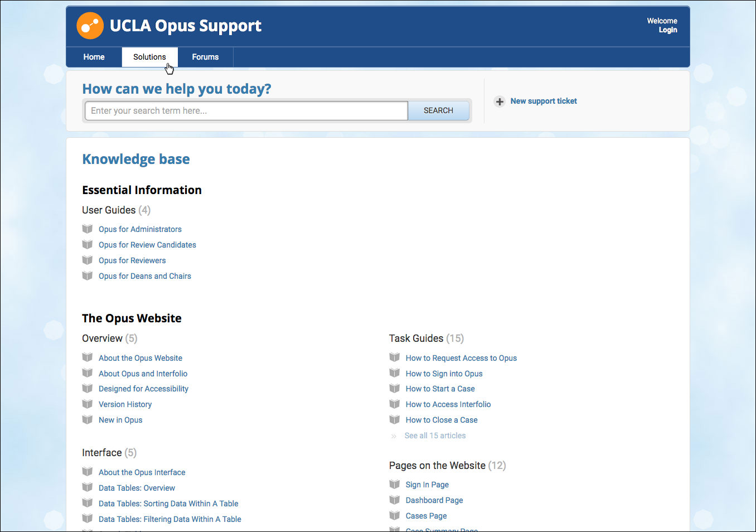
Task: Open the Version History article
Action: (x=125, y=404)
